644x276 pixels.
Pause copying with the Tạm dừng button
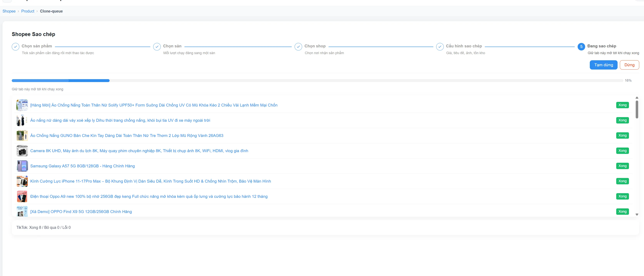pos(603,65)
